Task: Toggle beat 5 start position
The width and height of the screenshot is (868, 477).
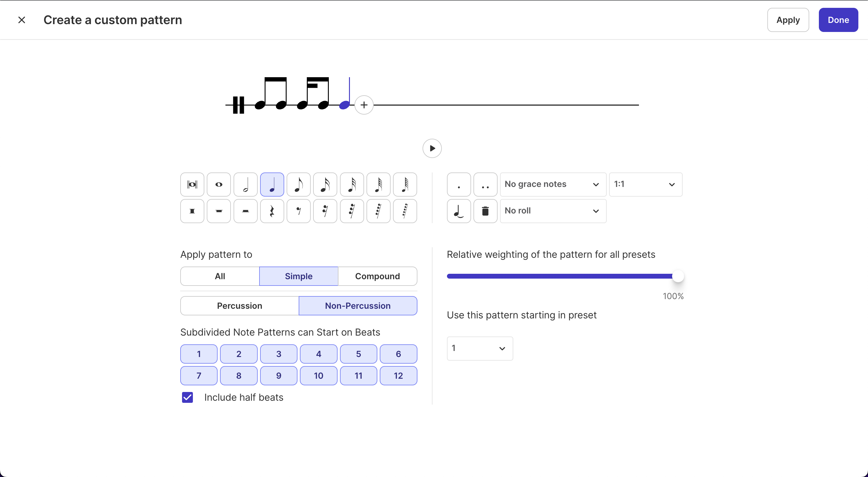Action: click(x=358, y=354)
